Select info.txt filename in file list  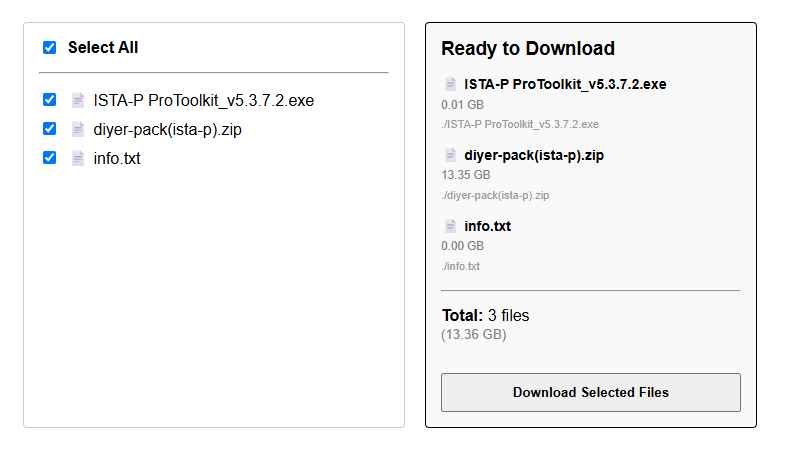tap(117, 158)
